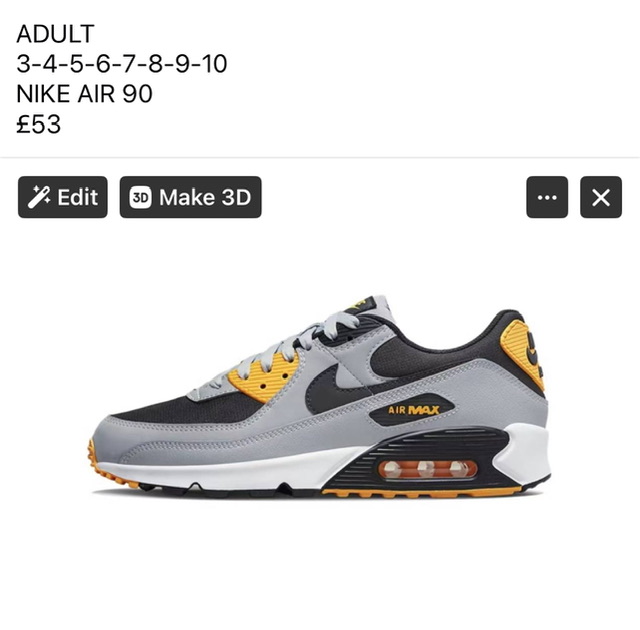Close the image viewer with X
This screenshot has width=640, height=630.
click(x=601, y=197)
